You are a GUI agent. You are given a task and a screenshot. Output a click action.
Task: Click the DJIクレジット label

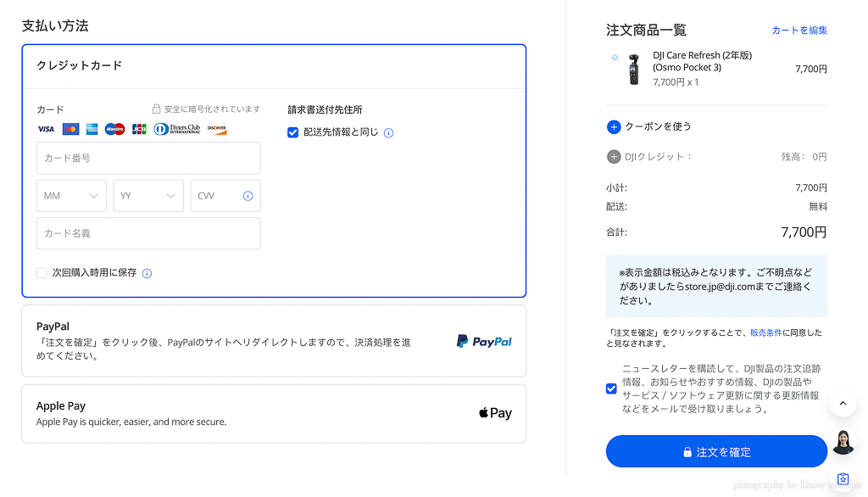click(658, 157)
